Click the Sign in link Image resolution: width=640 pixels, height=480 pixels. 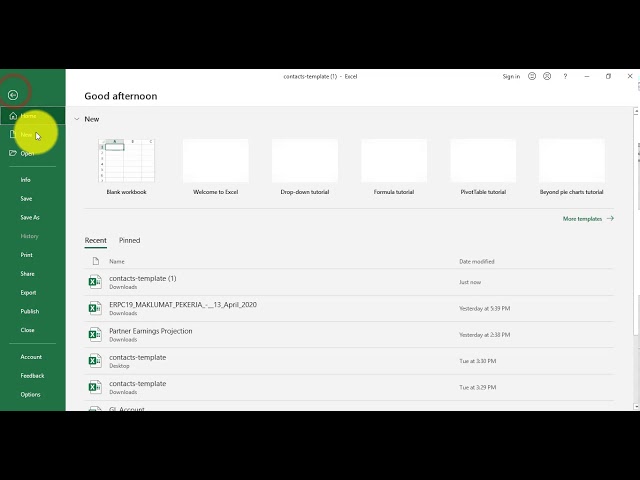[x=511, y=76]
